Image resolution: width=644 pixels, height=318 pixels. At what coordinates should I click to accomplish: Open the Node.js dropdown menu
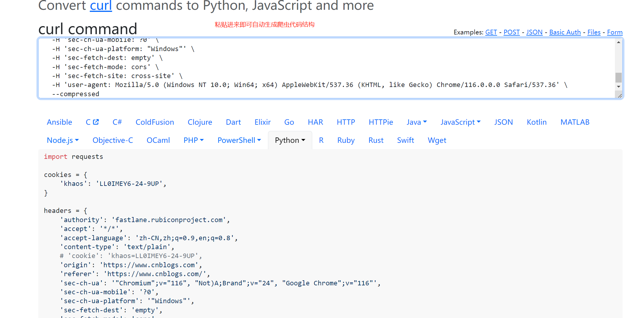tap(63, 140)
